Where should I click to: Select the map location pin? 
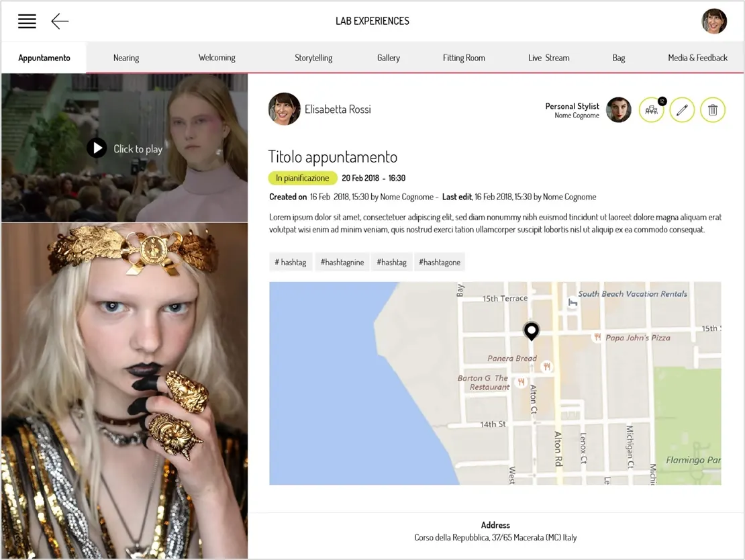[531, 331]
